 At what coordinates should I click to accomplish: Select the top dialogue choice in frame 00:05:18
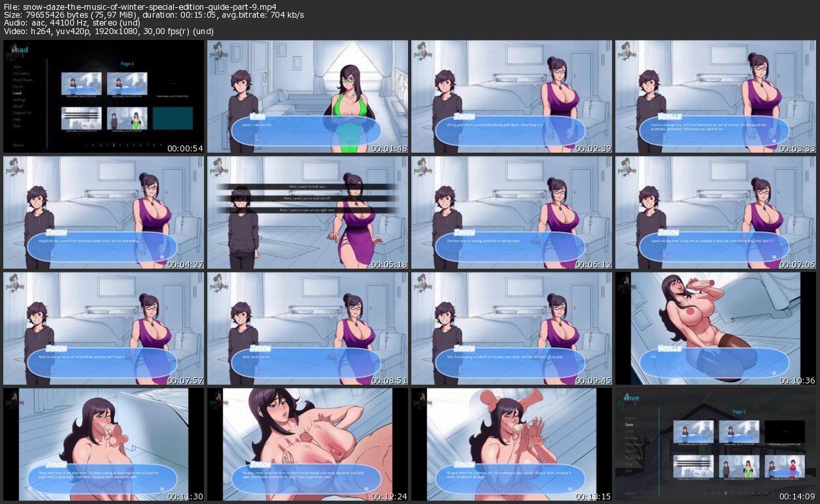pos(308,187)
